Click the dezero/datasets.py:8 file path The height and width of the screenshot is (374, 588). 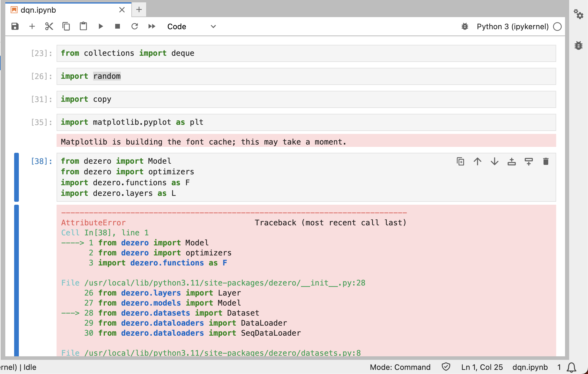click(222, 353)
